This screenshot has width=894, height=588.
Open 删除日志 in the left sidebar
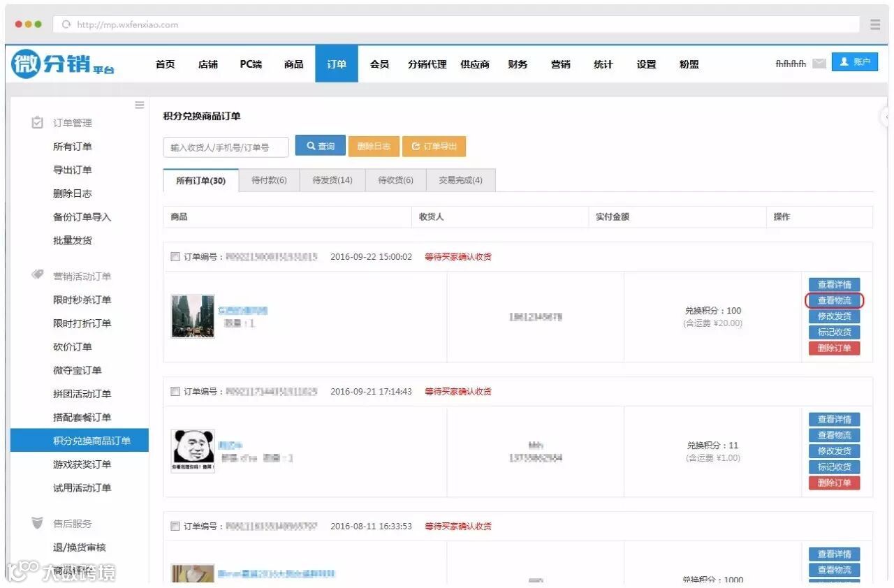point(73,193)
